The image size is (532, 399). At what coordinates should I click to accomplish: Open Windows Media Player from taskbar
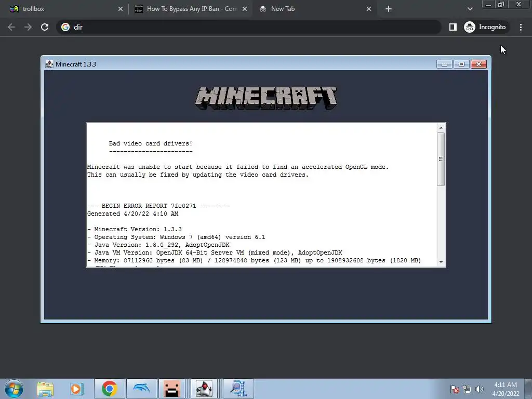(77, 389)
